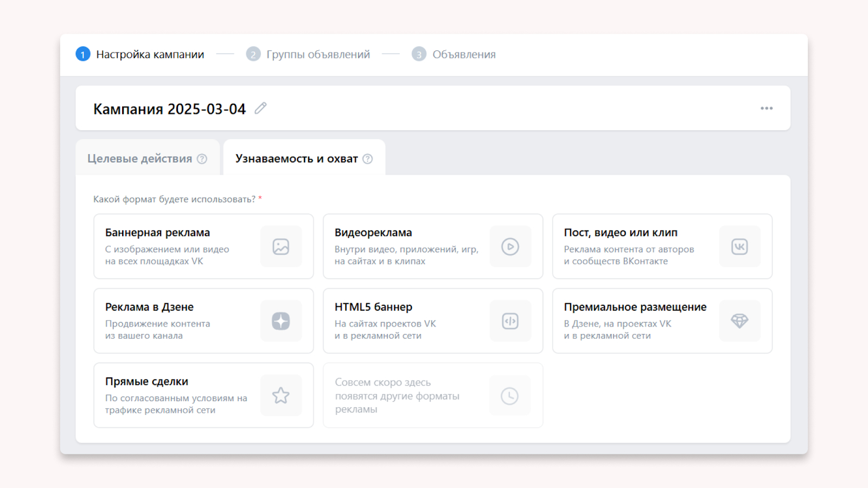
Task: Click the VK logo icon in post card
Action: tap(739, 247)
